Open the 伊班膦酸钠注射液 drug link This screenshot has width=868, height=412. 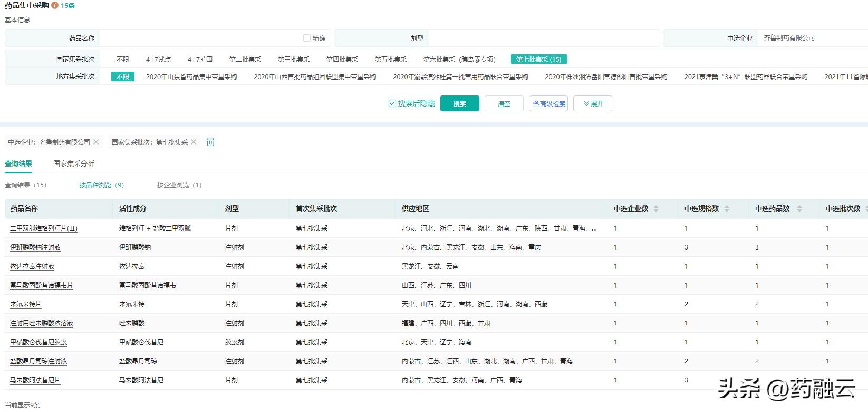coord(35,247)
